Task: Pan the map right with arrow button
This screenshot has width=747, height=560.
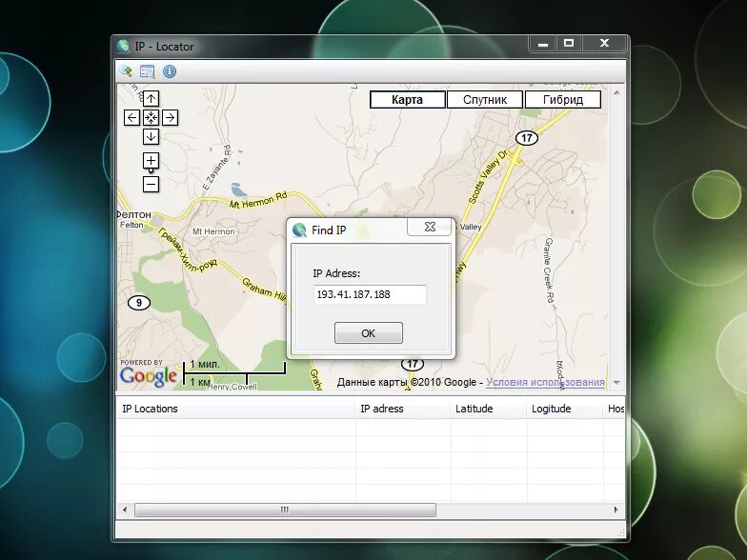Action: click(170, 117)
